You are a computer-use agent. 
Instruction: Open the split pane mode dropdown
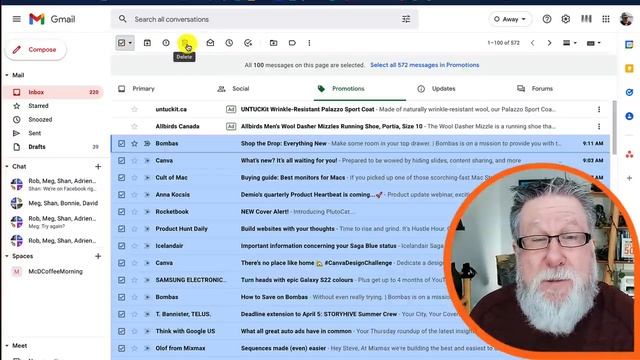[x=569, y=43]
